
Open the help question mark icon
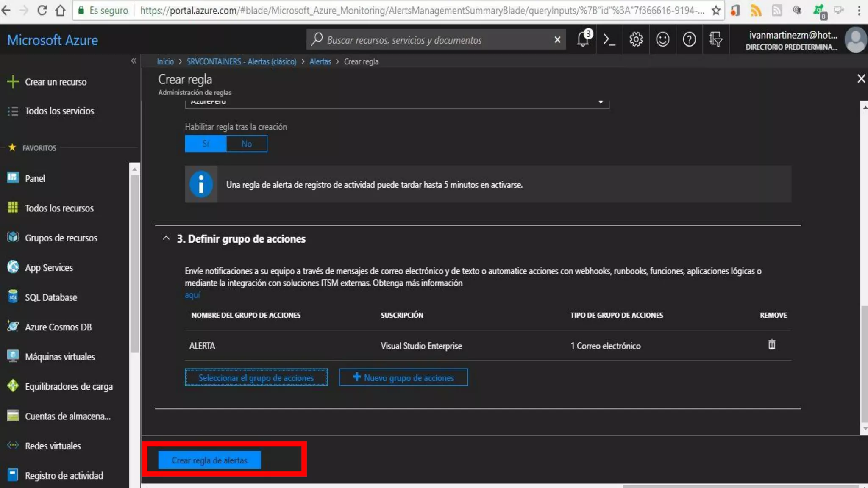pyautogui.click(x=689, y=40)
